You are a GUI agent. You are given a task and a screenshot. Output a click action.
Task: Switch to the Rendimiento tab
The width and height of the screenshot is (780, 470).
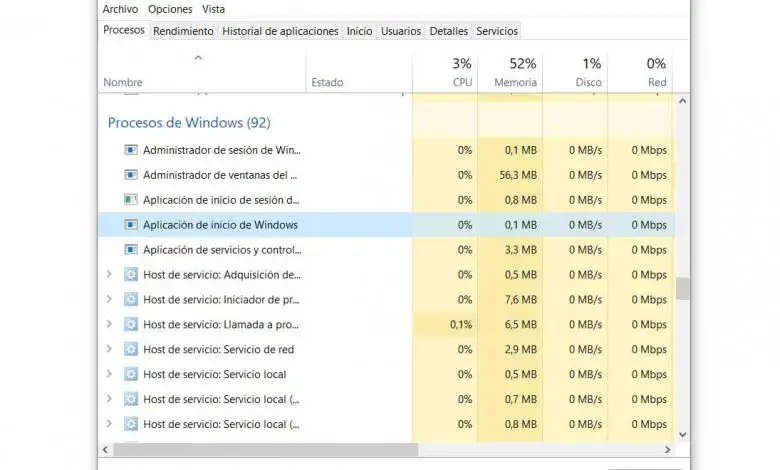(x=183, y=31)
